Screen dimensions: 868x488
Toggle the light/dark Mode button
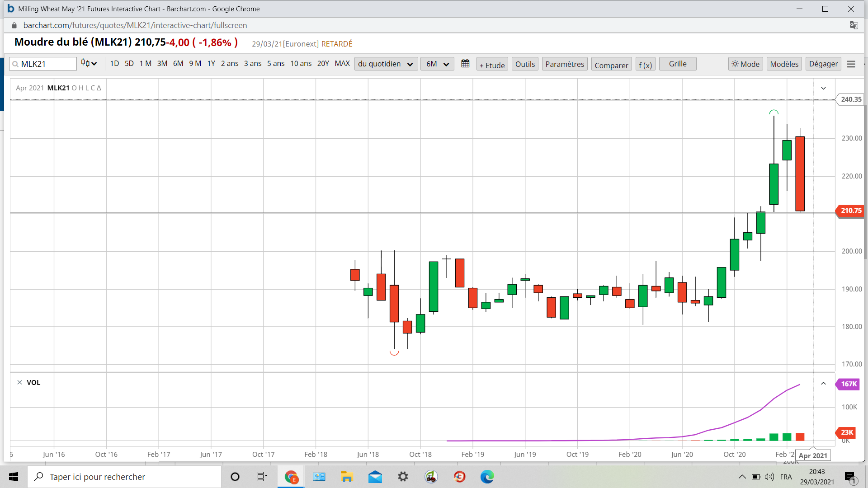[745, 64]
